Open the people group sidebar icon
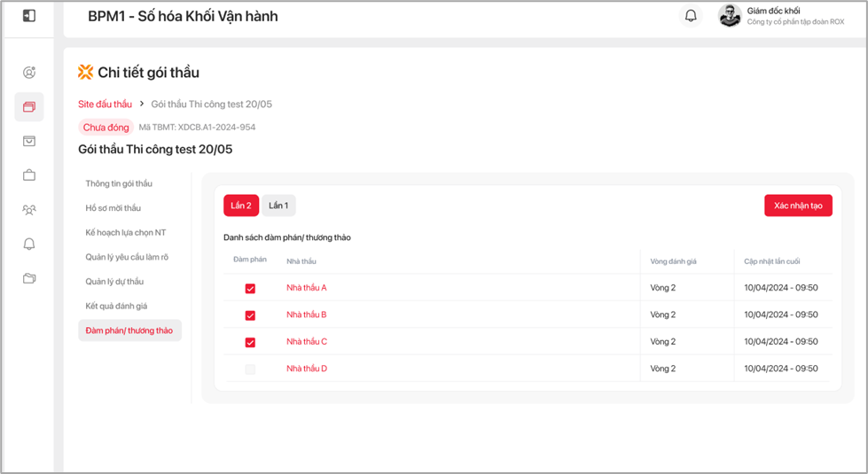Image resolution: width=868 pixels, height=474 pixels. click(29, 210)
